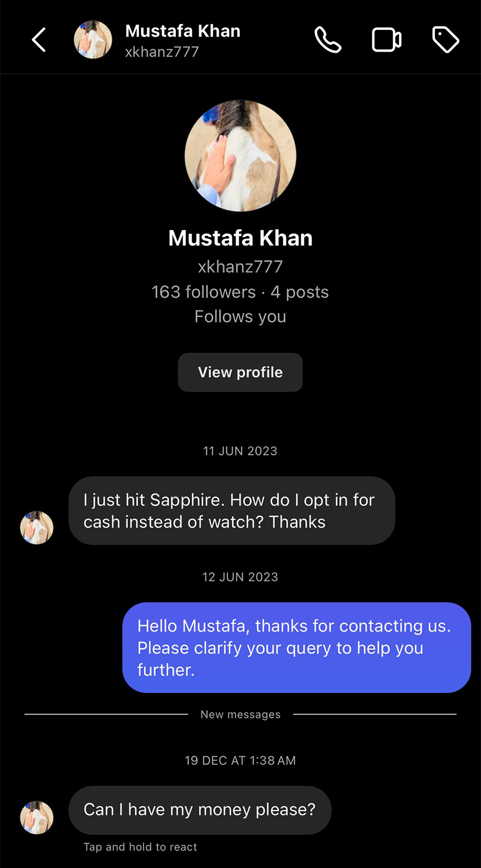This screenshot has width=481, height=868.
Task: Tap the large center profile picture
Action: click(x=240, y=155)
